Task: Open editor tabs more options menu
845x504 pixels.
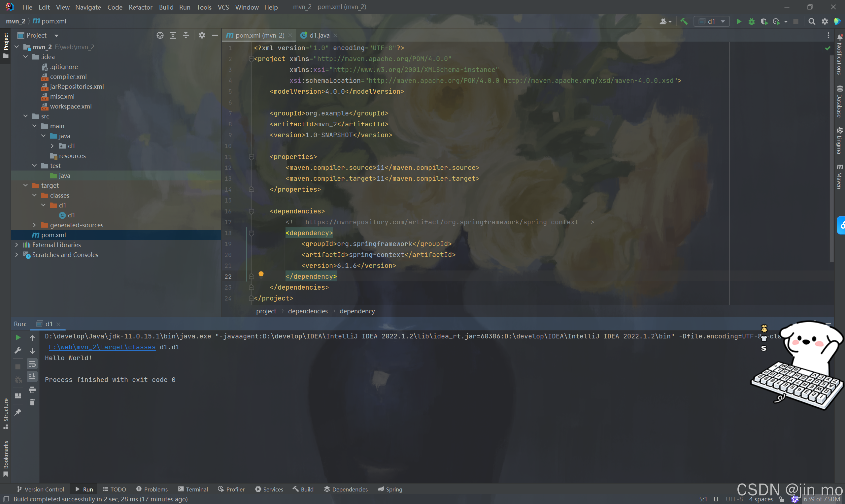Action: (828, 35)
